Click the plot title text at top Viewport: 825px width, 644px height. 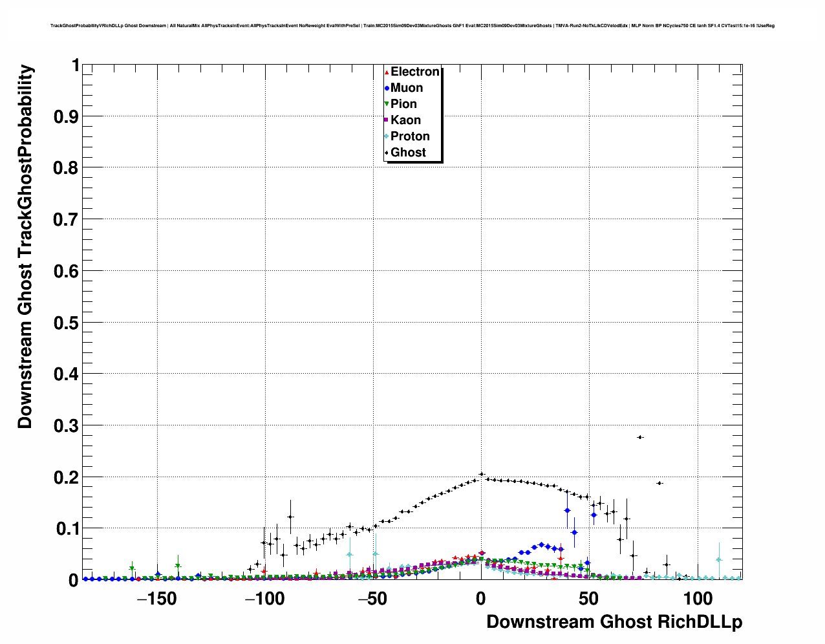point(412,26)
